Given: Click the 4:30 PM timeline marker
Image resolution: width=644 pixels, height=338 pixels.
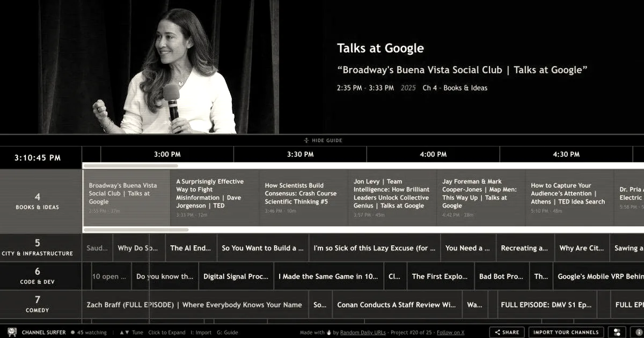Looking at the screenshot, I should [566, 155].
